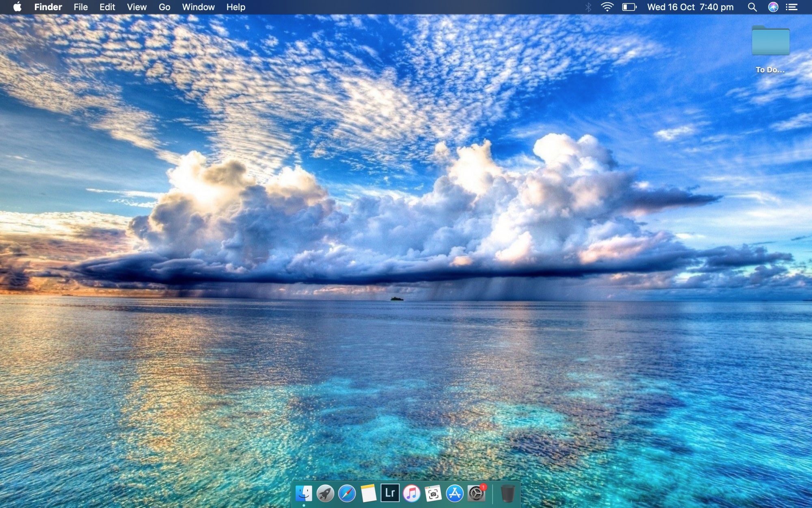Open Spotlight search magnifier

point(752,7)
